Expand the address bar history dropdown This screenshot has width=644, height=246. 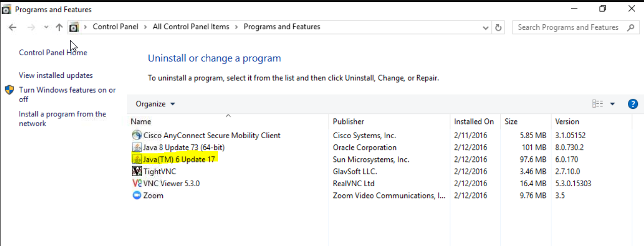pyautogui.click(x=486, y=27)
